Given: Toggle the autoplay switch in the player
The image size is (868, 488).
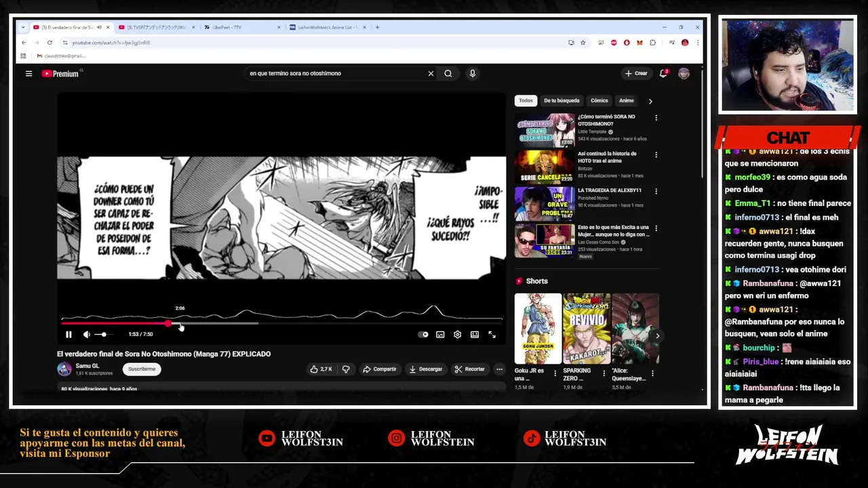Looking at the screenshot, I should pyautogui.click(x=423, y=334).
